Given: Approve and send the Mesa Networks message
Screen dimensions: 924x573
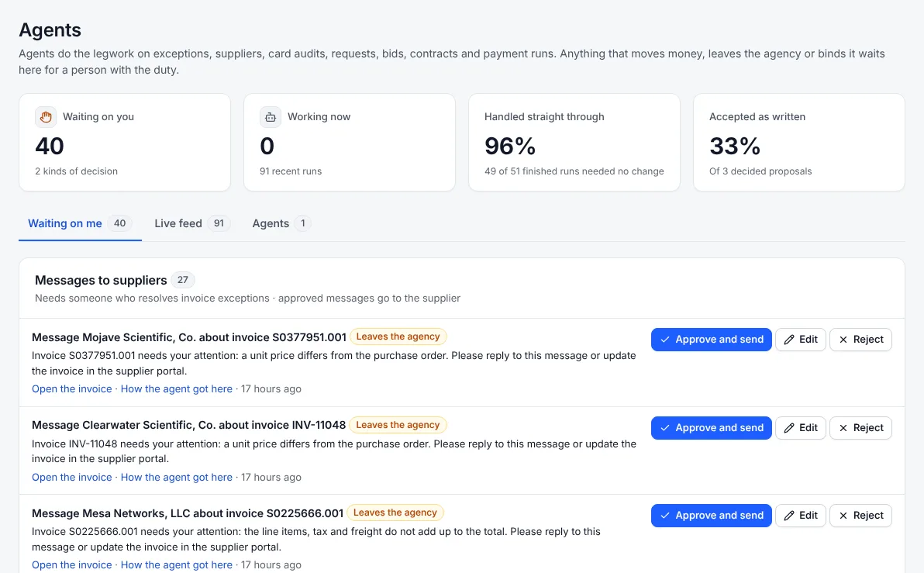Looking at the screenshot, I should (712, 516).
